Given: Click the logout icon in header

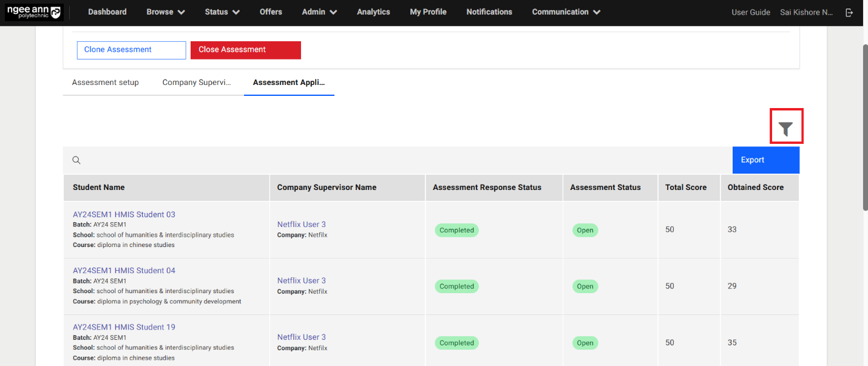Looking at the screenshot, I should point(849,12).
